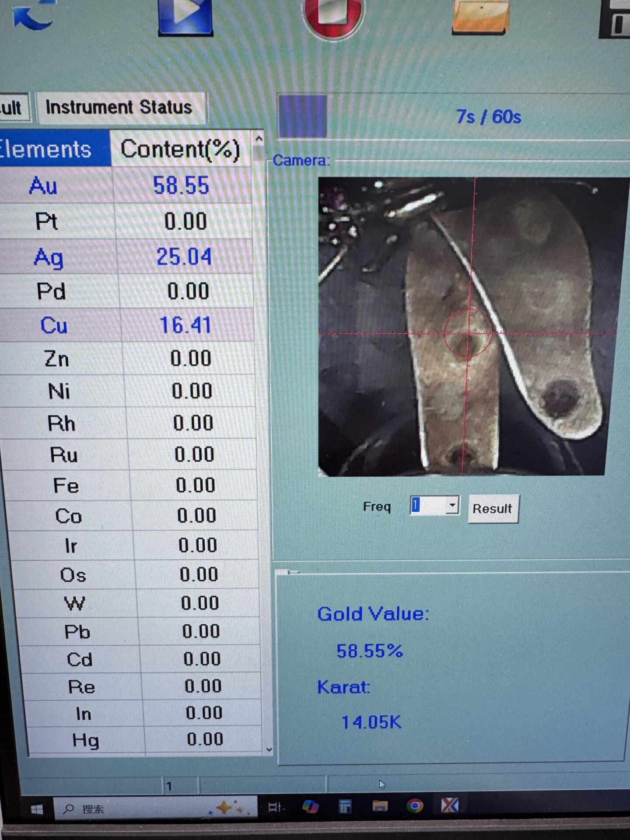Click the 7s / 60s timer text
Viewport: 630px width, 840px height.
(x=489, y=117)
